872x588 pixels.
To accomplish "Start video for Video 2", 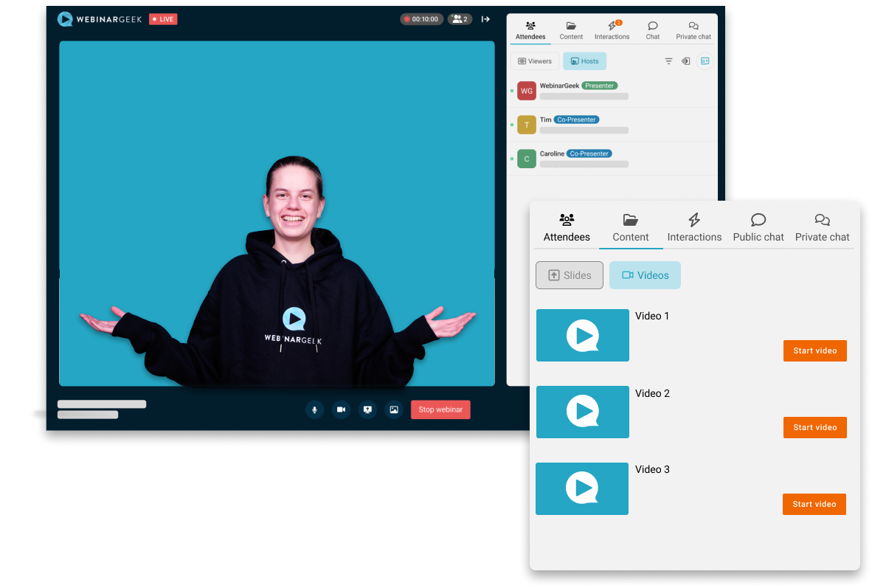I will pos(815,428).
